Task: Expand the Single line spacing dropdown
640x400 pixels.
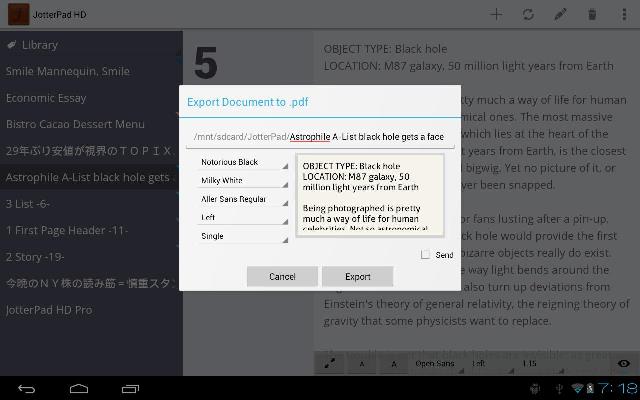Action: 242,236
